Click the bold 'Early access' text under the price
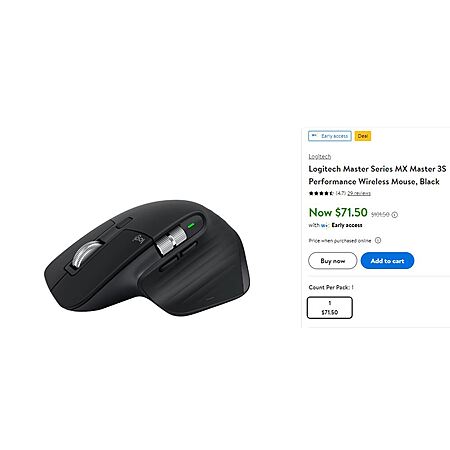Screen dimensions: 450x450 point(347,225)
